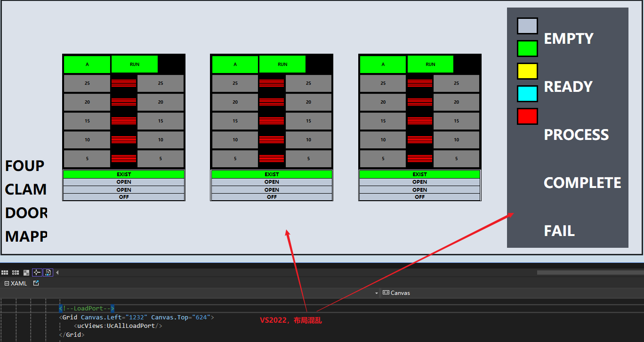The height and width of the screenshot is (342, 644).
Task: Click the PROCESS legend label
Action: (576, 135)
